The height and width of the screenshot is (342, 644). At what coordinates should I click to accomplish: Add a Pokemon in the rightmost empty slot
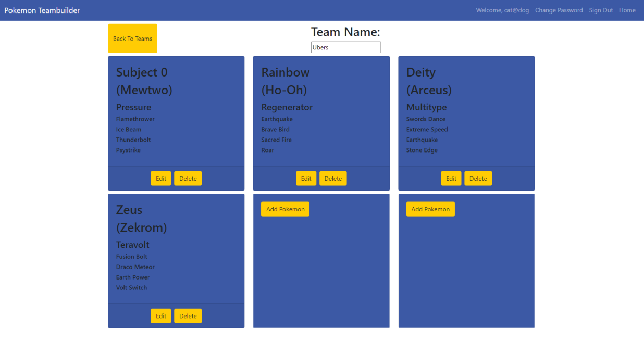430,209
